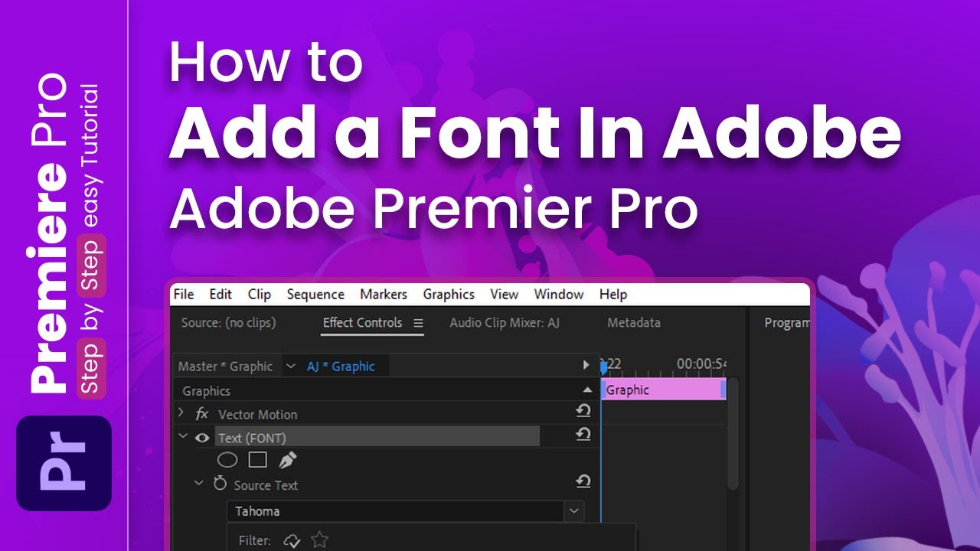Toggle Source Text animation stopwatch
Viewport: 980px width, 551px height.
coord(220,484)
